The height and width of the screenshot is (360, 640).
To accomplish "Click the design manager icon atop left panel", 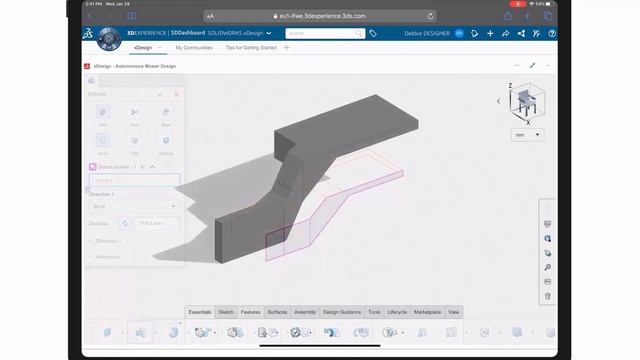I will tap(92, 81).
